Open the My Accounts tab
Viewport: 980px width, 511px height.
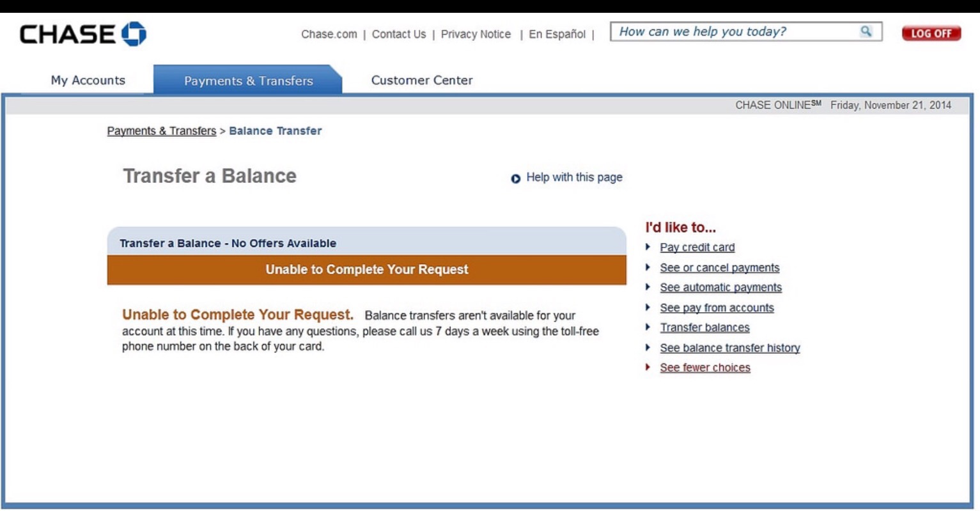point(88,81)
